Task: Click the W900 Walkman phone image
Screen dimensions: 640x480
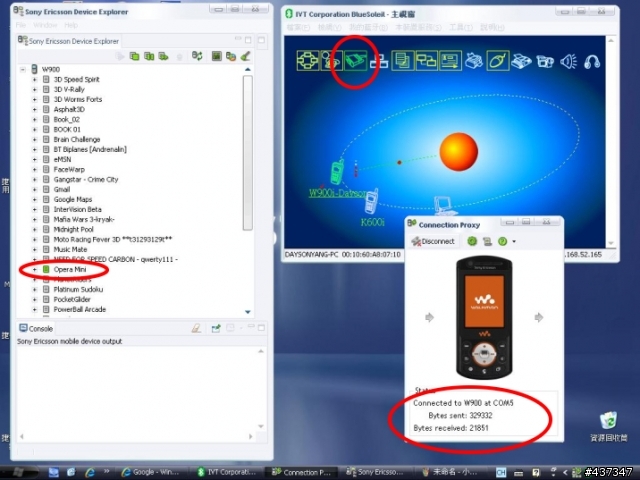Action: click(484, 318)
